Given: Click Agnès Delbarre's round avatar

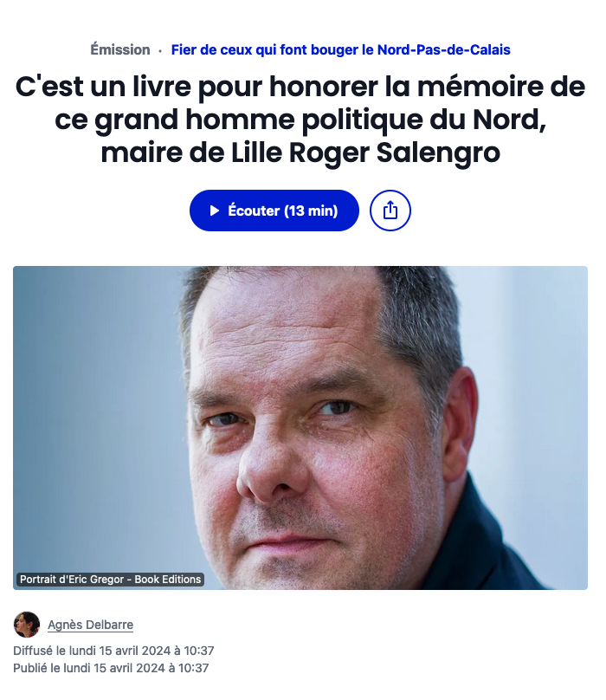Looking at the screenshot, I should (27, 625).
